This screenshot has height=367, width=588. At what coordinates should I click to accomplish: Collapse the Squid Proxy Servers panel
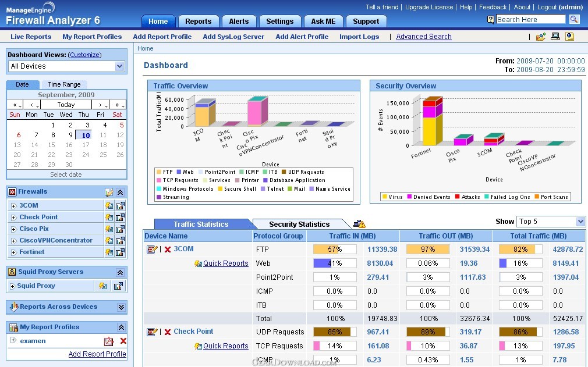point(121,272)
